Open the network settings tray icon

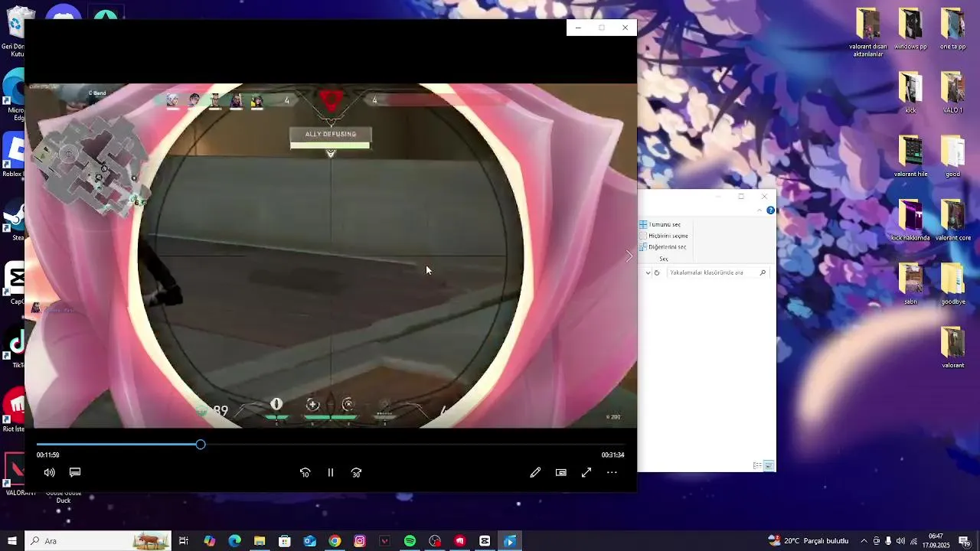[913, 541]
